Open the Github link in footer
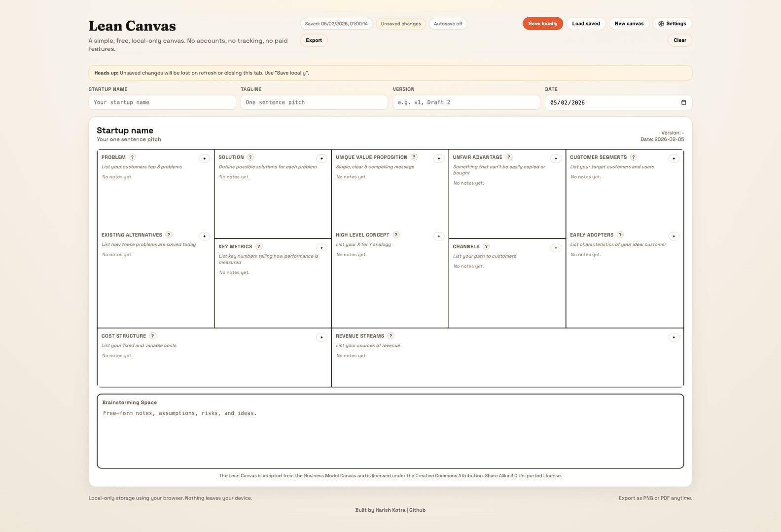This screenshot has width=781, height=532. (417, 510)
